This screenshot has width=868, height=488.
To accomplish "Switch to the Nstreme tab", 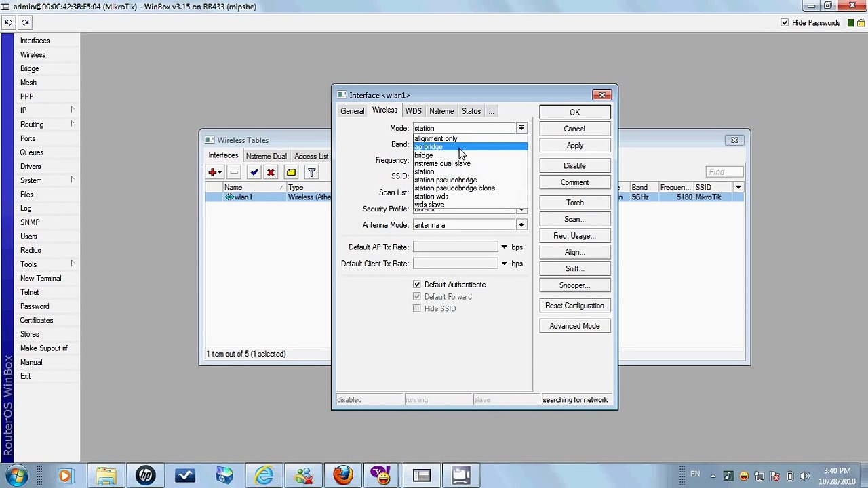I will point(441,111).
